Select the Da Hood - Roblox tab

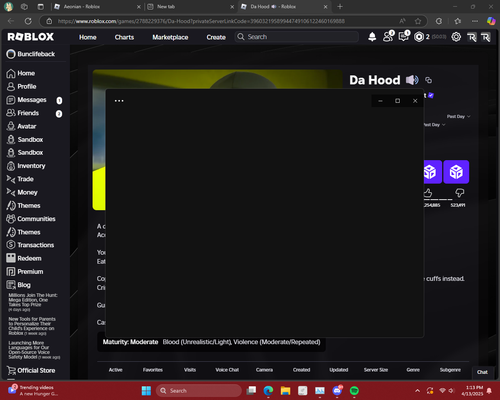pyautogui.click(x=285, y=7)
